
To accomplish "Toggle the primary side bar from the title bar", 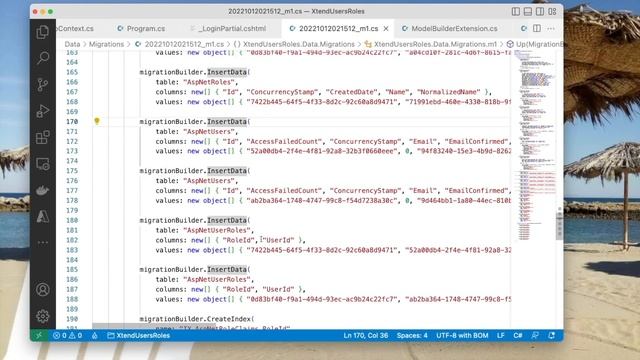I will coord(516,11).
